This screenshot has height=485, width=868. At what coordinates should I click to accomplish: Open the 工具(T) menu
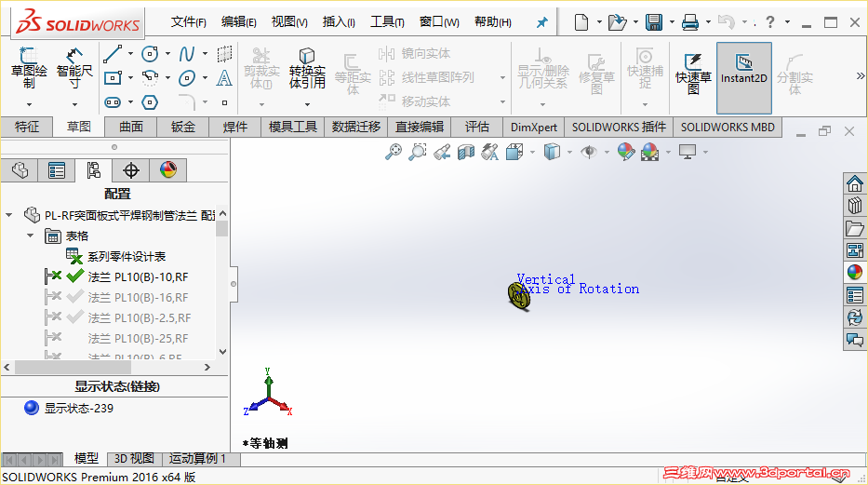pos(387,22)
